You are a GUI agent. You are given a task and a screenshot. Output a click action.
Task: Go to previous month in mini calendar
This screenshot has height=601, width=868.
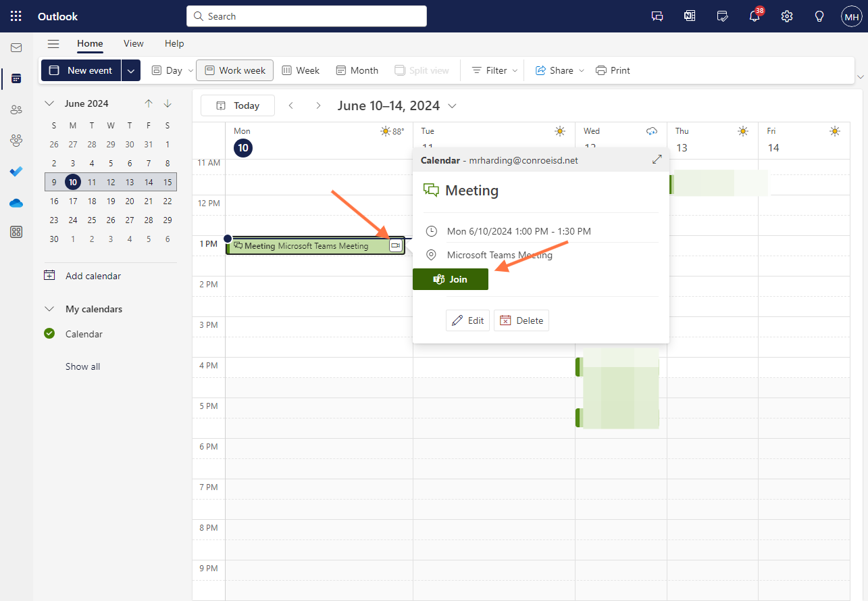(x=149, y=103)
